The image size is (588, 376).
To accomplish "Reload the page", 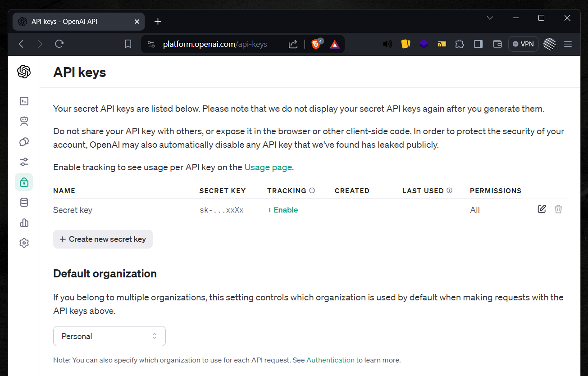I will pyautogui.click(x=59, y=44).
